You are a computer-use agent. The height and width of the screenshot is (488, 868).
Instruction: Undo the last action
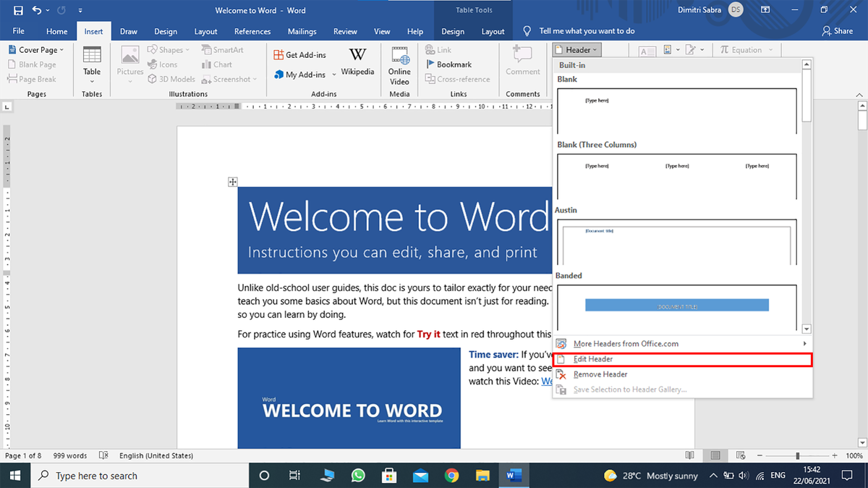[36, 11]
